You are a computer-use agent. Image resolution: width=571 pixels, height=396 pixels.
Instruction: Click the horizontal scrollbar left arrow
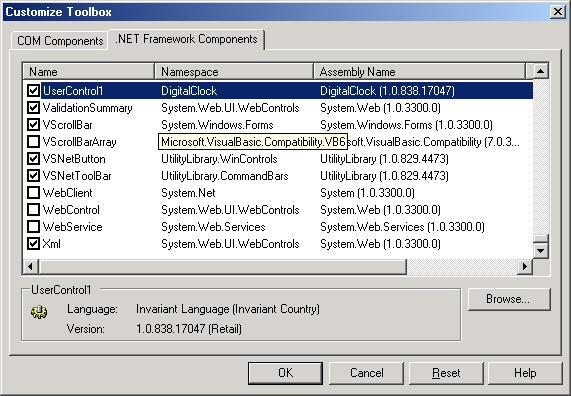(x=30, y=267)
